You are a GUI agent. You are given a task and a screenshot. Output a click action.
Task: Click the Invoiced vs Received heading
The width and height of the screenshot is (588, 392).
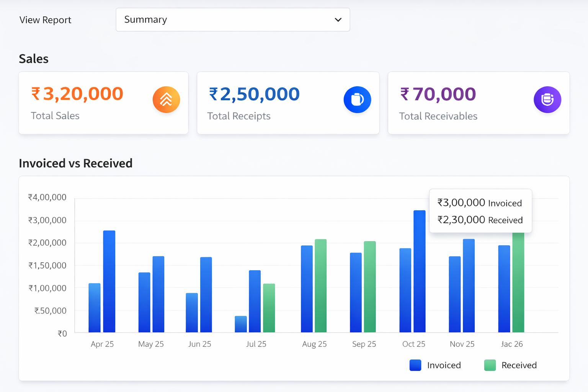point(75,163)
